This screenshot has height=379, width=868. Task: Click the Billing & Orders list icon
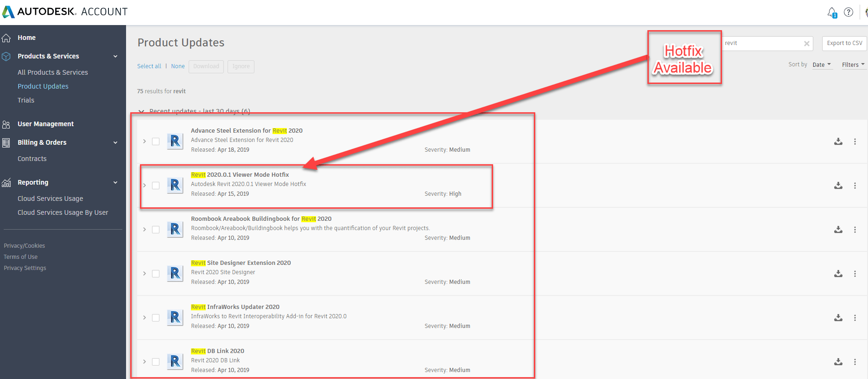pyautogui.click(x=6, y=143)
